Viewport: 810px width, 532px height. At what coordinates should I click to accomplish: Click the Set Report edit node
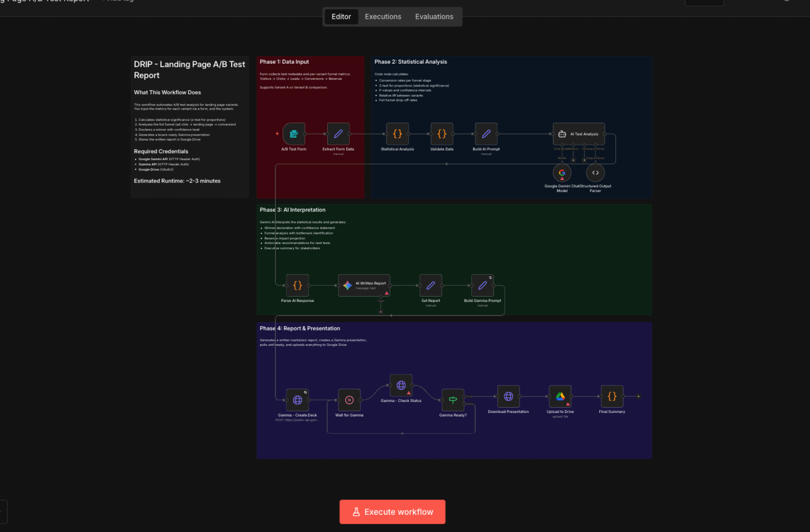coord(430,285)
